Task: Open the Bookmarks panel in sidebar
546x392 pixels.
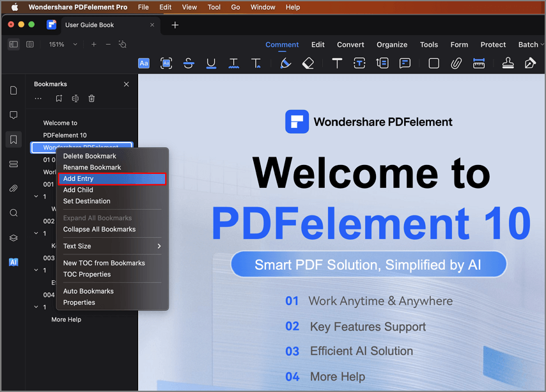Action: [x=13, y=139]
